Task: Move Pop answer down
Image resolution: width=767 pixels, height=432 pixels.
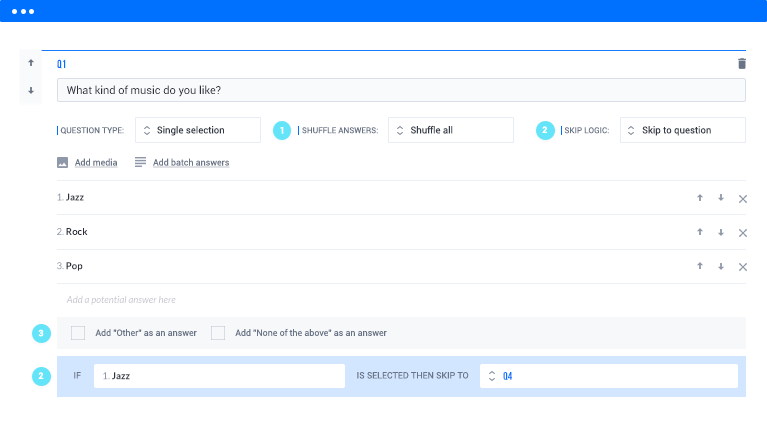Action: click(721, 266)
